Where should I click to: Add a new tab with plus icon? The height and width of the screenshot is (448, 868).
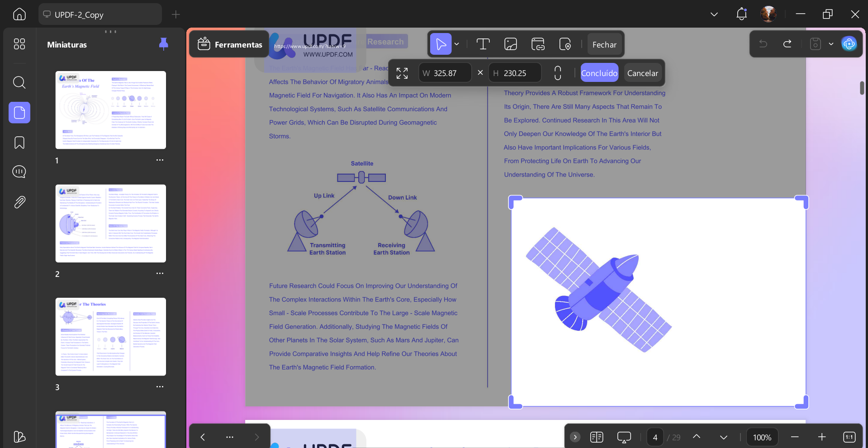[x=176, y=14]
